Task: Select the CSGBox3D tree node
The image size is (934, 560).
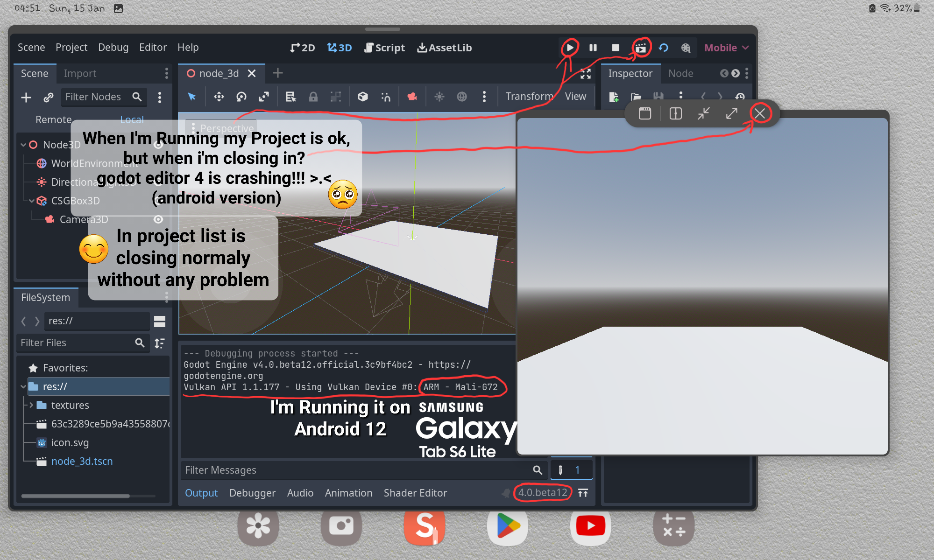Action: tap(75, 201)
